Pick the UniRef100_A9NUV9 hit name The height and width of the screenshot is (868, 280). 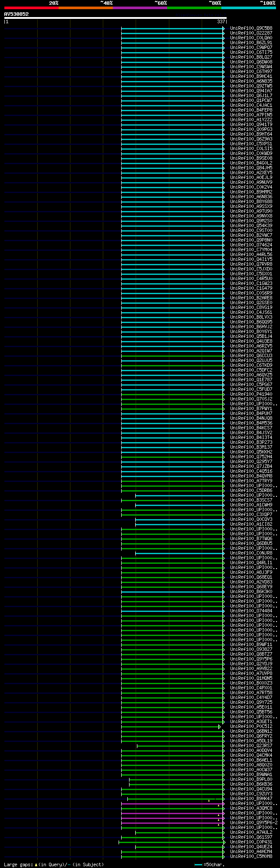point(251,182)
